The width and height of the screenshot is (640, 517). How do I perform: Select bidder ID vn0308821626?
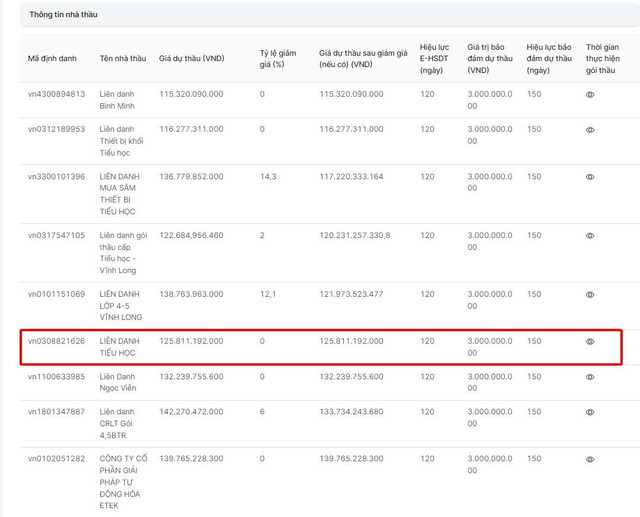56,341
